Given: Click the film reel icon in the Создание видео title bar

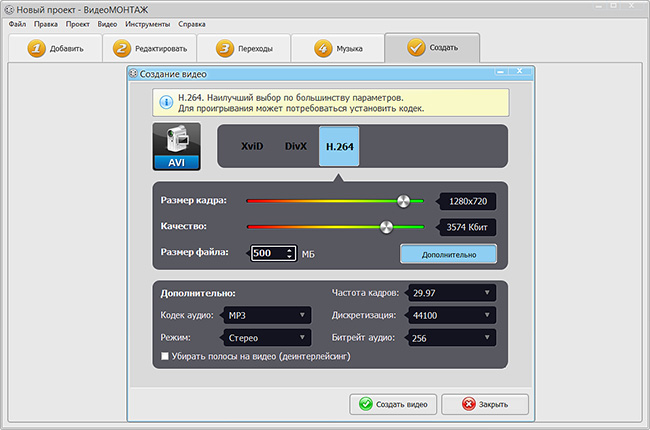Looking at the screenshot, I should tap(133, 74).
